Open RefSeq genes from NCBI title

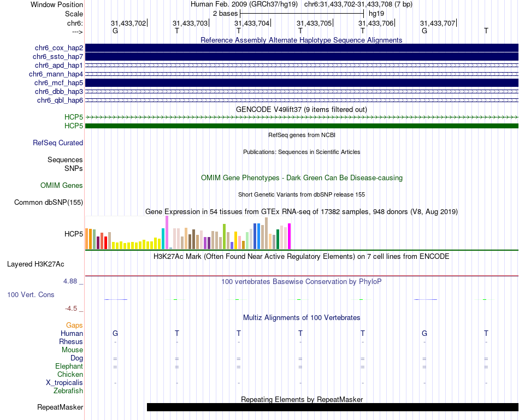coord(302,135)
